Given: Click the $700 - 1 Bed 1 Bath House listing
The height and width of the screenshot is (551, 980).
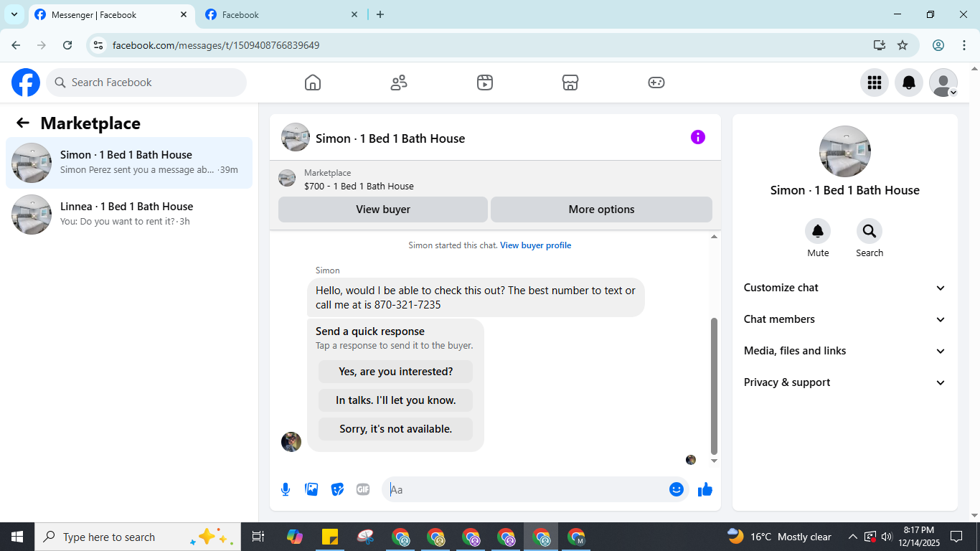Looking at the screenshot, I should click(x=359, y=186).
